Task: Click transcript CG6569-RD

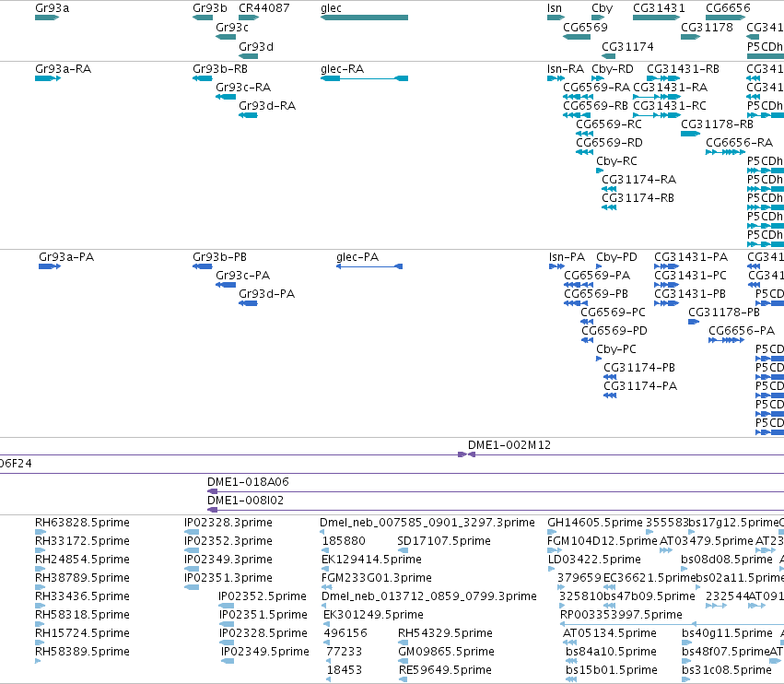Action: point(609,143)
